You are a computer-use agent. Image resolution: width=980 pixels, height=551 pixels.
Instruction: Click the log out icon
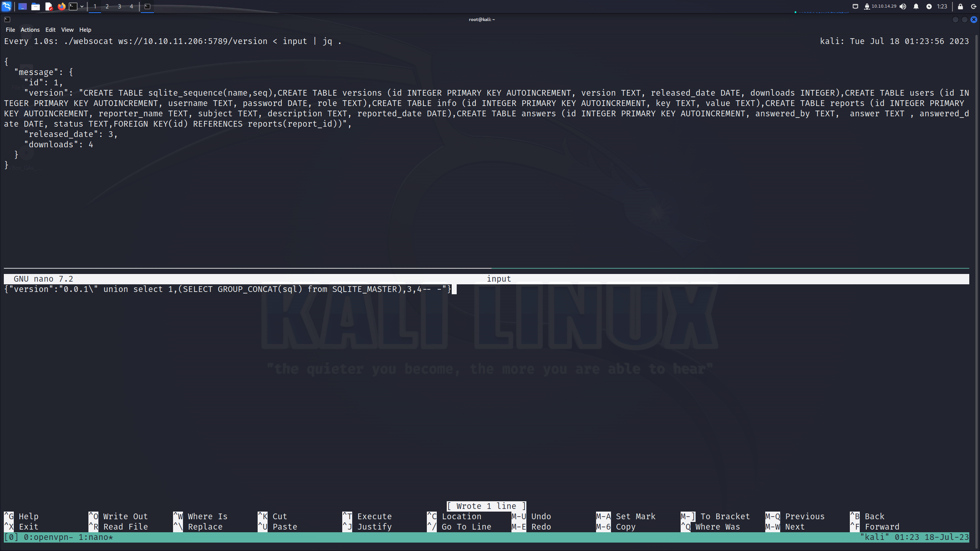click(973, 6)
